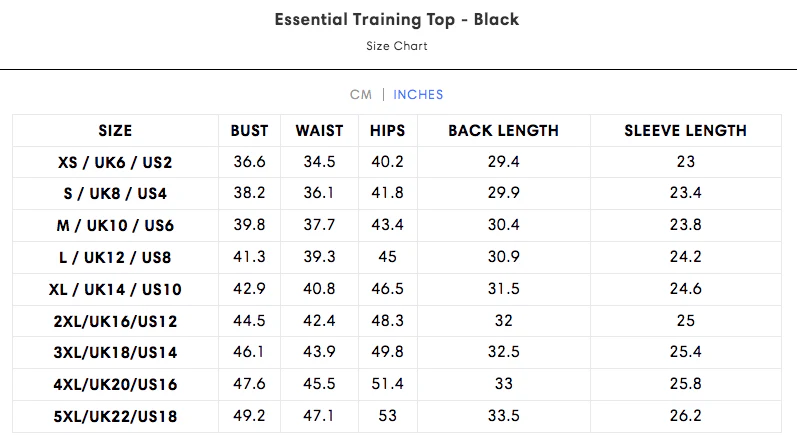This screenshot has height=438, width=797.
Task: Click the BACK LENGTH column header
Action: click(x=503, y=131)
